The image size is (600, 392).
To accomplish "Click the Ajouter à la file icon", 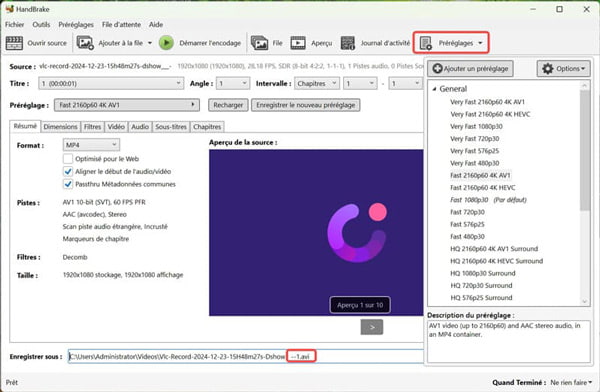I will coord(85,43).
